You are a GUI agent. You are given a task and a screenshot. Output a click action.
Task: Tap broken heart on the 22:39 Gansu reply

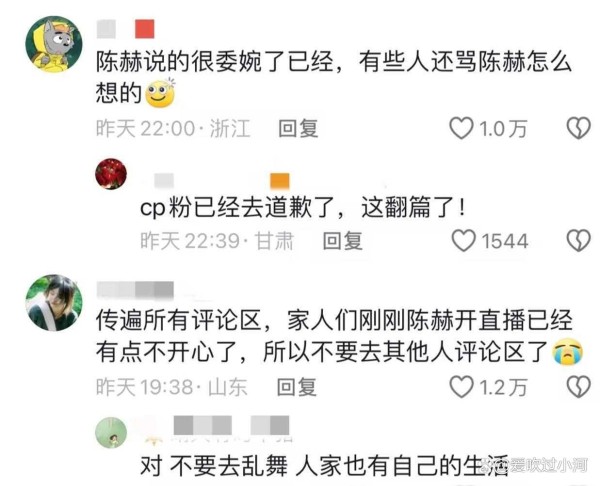coord(578,241)
